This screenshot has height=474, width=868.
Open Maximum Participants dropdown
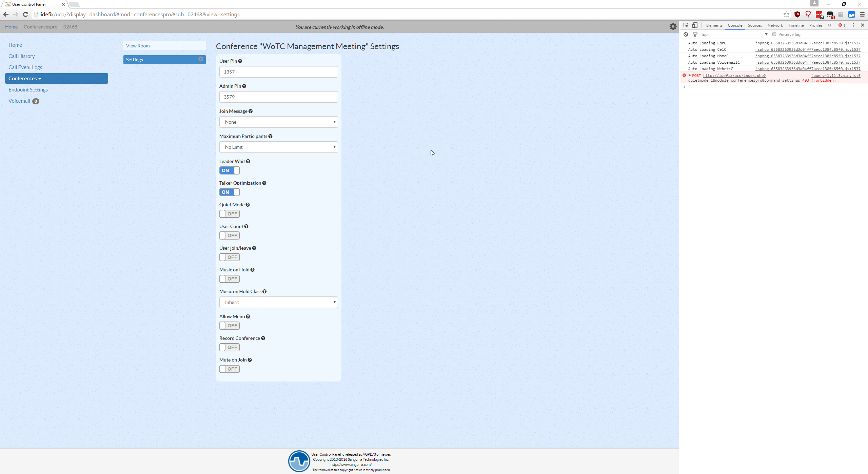(279, 147)
